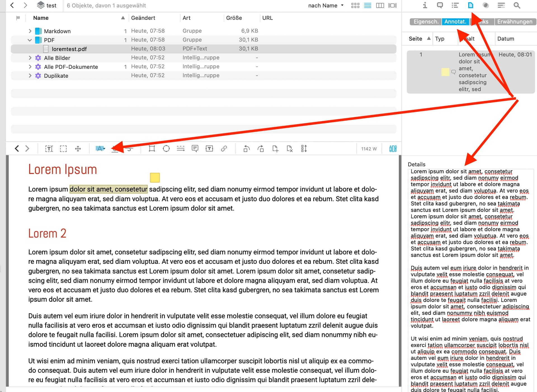The height and width of the screenshot is (392, 537).
Task: Select the Duplikate row
Action: click(204, 76)
